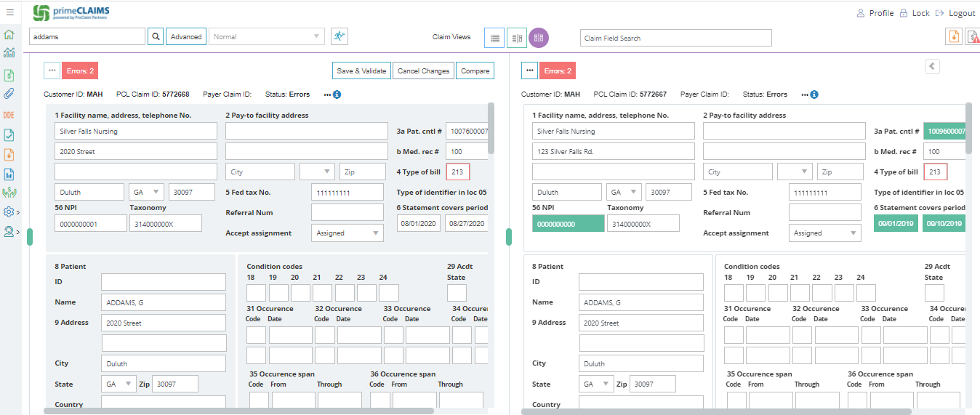Viewport: 980px width, 415px height.
Task: Open the hamburger menu in the sidebar
Action: click(9, 12)
